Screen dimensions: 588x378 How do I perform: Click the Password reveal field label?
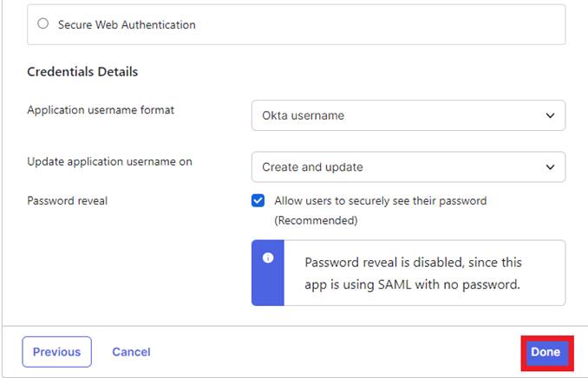pyautogui.click(x=67, y=200)
